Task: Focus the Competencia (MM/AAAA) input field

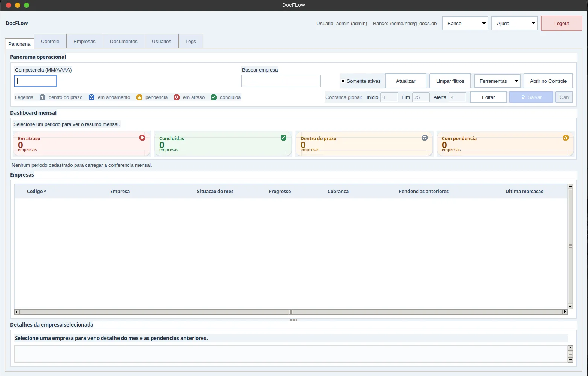Action: pyautogui.click(x=36, y=81)
